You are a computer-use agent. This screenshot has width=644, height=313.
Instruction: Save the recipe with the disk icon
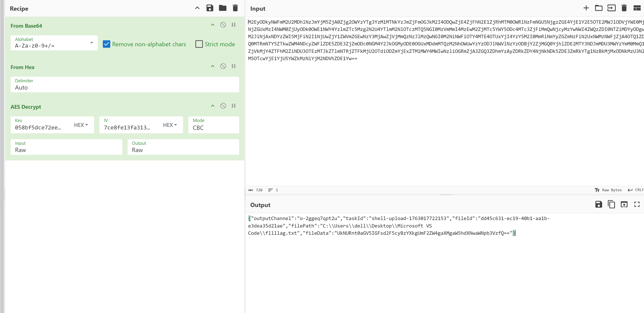coord(209,8)
